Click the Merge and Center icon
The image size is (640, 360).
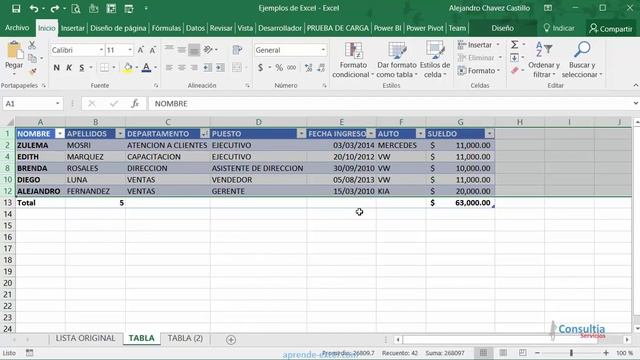pos(237,67)
